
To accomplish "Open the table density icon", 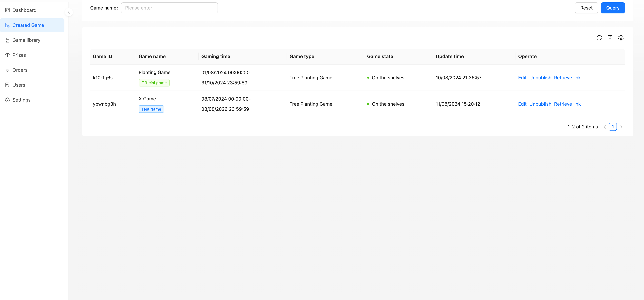I will pos(610,38).
